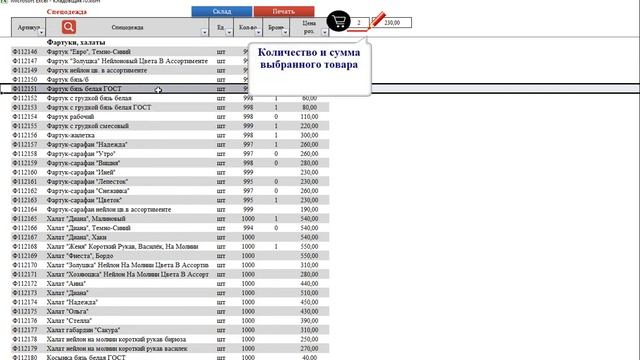Screen dimensions: 640x360
Task: Select article cell Ф112149
Action: (24, 70)
